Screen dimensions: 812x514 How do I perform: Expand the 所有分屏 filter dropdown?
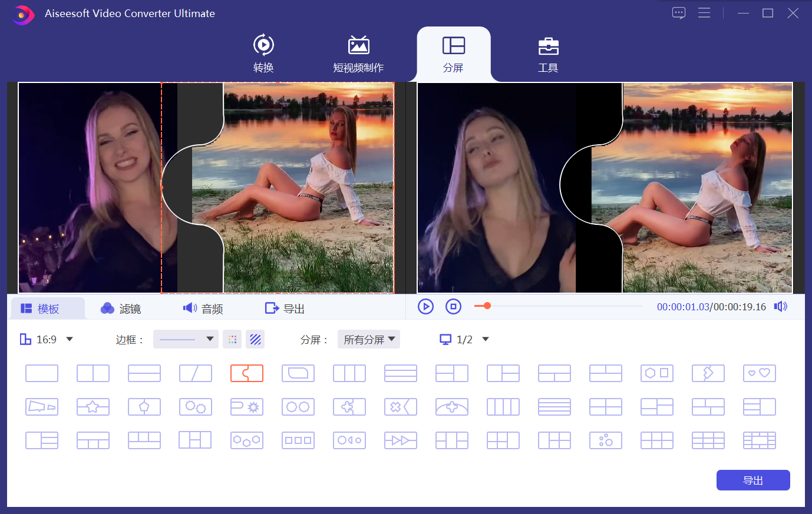pos(369,340)
